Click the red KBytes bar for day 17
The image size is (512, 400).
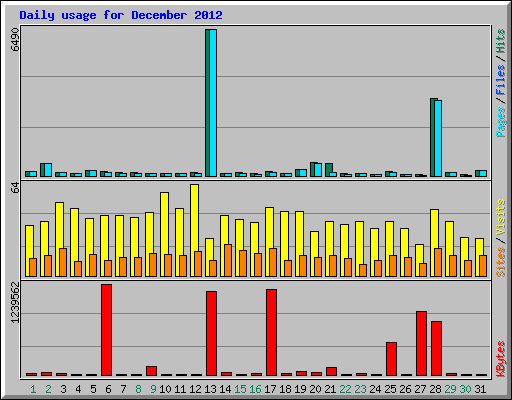point(271,333)
